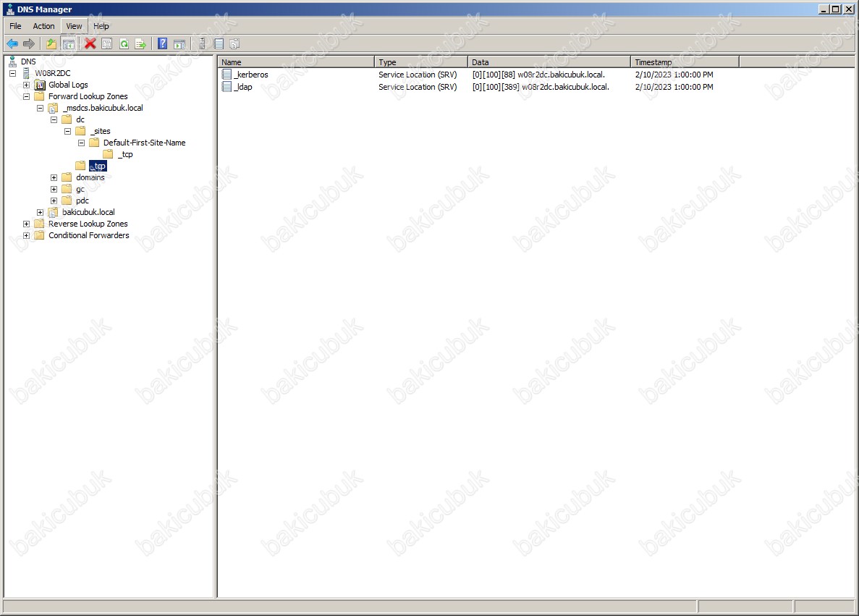Select the gc folder in tree
Image resolution: width=859 pixels, height=616 pixels.
click(x=80, y=189)
